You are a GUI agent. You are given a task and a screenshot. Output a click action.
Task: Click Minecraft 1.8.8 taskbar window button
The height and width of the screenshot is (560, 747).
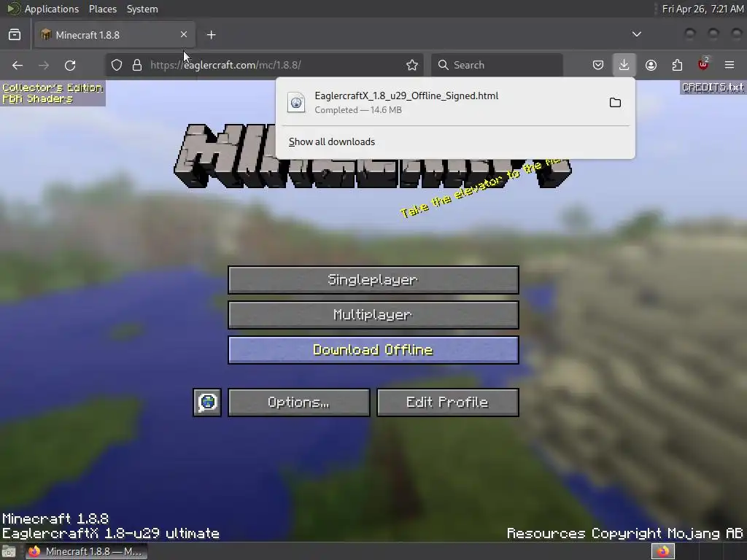86,551
